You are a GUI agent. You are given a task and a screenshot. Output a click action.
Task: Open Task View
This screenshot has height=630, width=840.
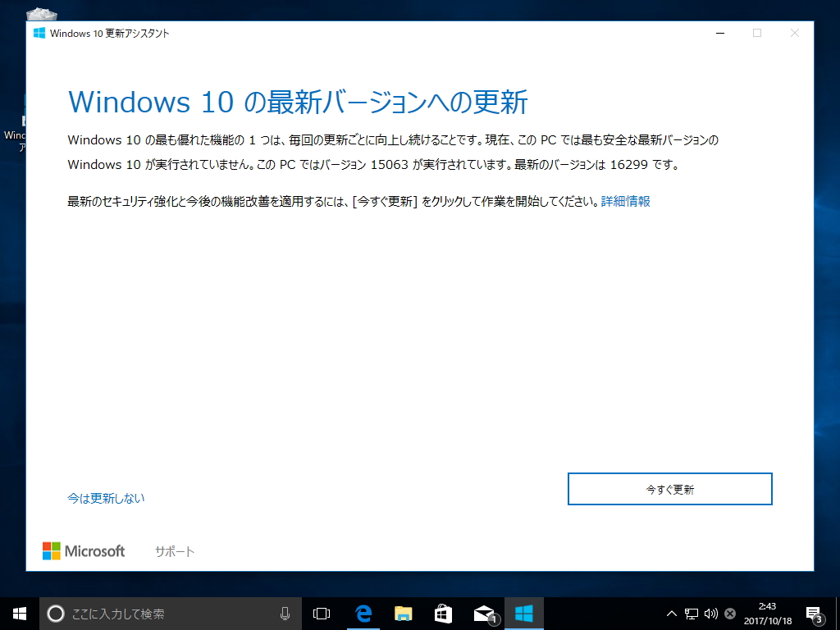click(x=320, y=613)
